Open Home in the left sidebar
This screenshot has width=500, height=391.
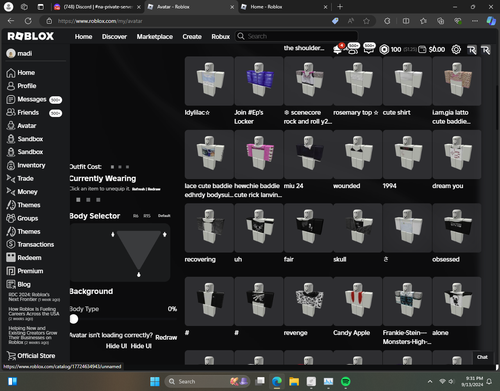(21, 72)
